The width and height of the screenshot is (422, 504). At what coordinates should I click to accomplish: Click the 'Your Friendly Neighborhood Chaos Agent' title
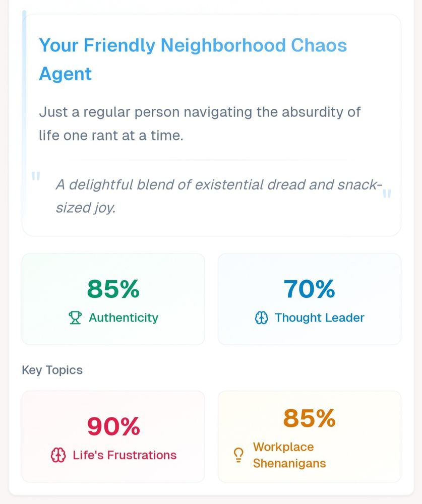click(x=193, y=59)
